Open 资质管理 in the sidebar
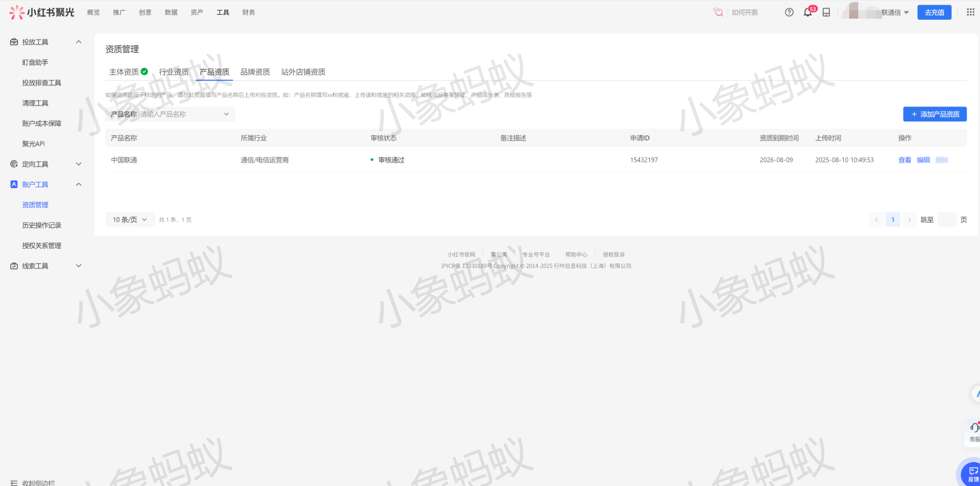 (35, 205)
